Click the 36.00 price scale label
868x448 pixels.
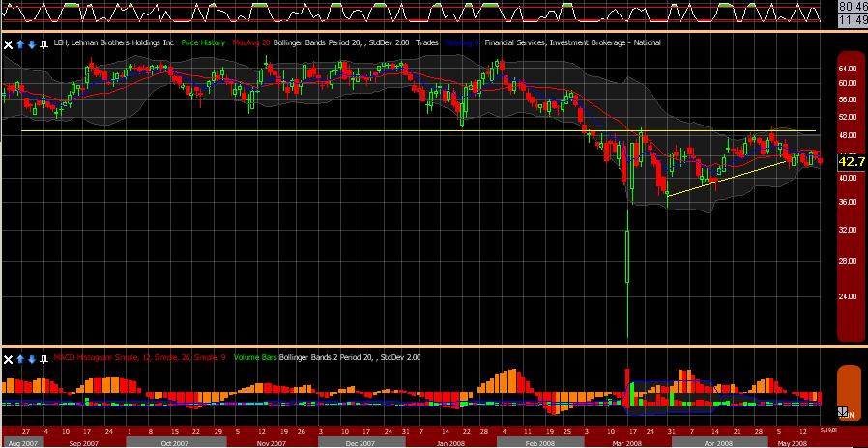click(x=850, y=203)
